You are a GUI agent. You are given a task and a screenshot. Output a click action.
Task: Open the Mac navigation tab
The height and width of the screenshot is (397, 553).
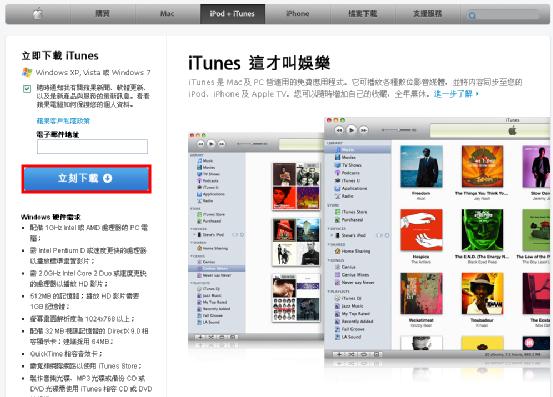(167, 14)
